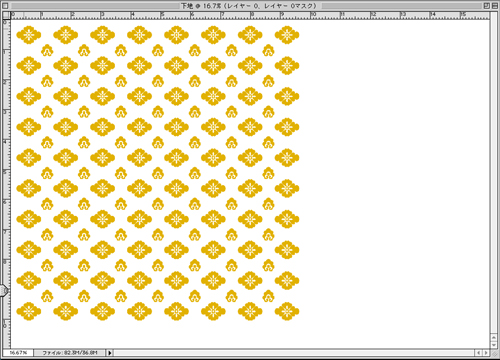The width and height of the screenshot is (500, 360).
Task: Open the status bar popup arrow menu
Action: tap(110, 353)
